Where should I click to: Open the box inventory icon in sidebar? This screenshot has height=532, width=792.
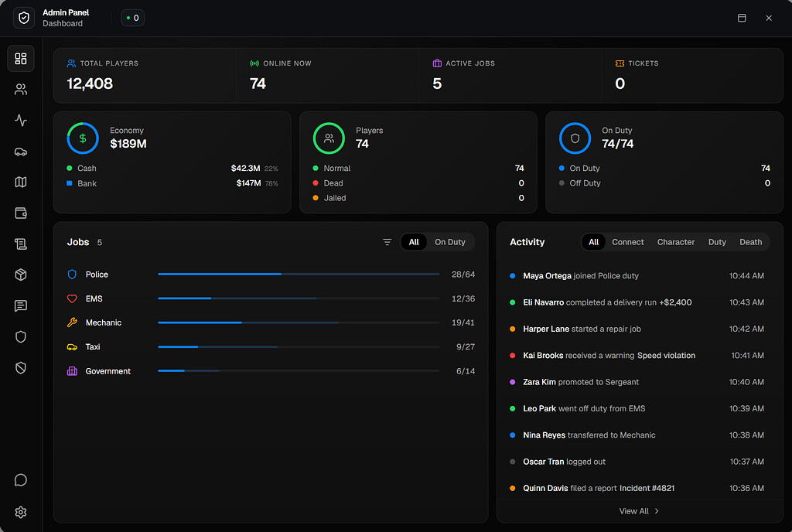coord(21,275)
